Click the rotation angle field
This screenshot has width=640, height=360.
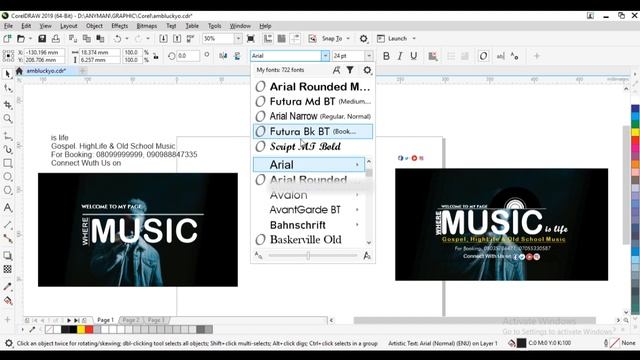188,56
